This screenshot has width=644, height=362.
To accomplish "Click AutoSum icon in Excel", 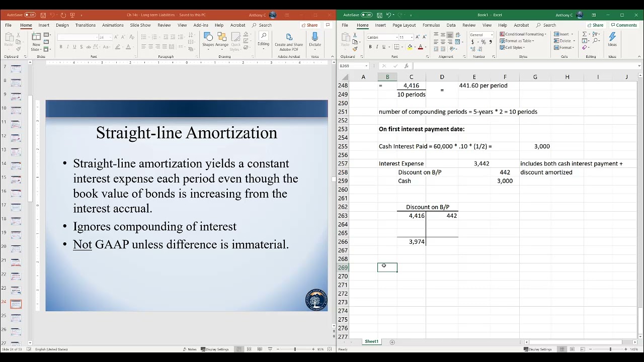I will (x=585, y=34).
